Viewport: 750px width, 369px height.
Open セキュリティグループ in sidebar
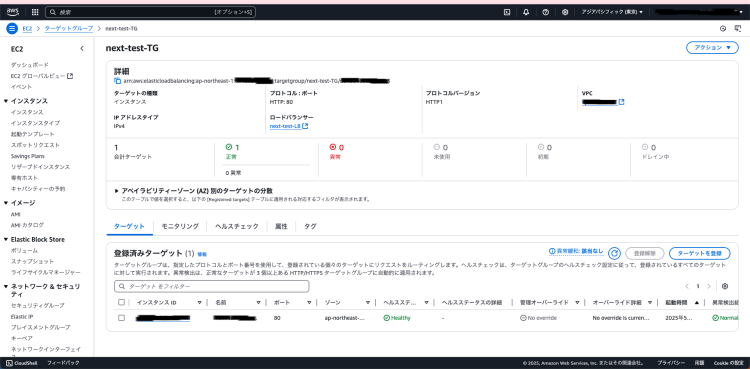click(37, 305)
